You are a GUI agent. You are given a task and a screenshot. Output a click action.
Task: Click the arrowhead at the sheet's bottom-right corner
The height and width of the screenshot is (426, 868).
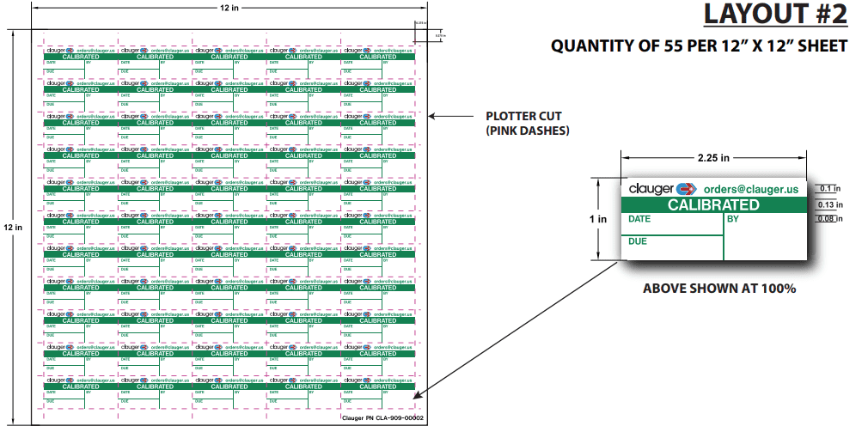[x=418, y=396]
